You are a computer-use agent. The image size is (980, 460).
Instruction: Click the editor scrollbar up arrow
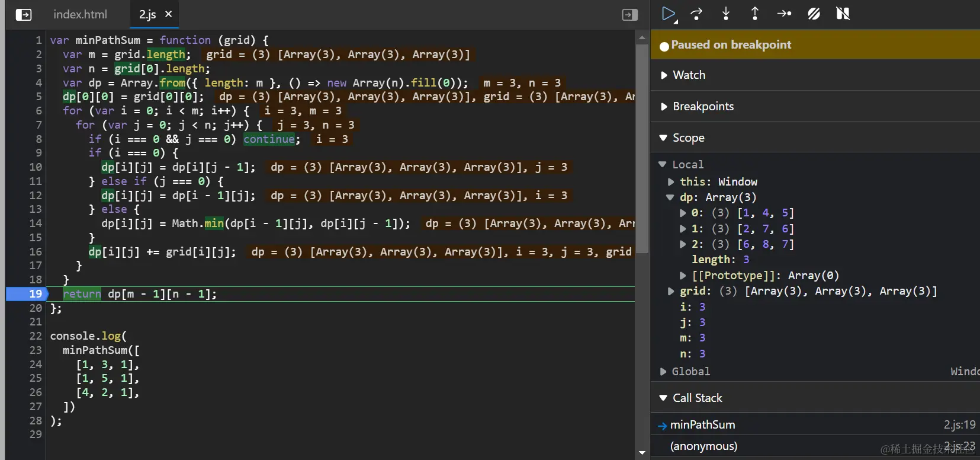pyautogui.click(x=642, y=37)
